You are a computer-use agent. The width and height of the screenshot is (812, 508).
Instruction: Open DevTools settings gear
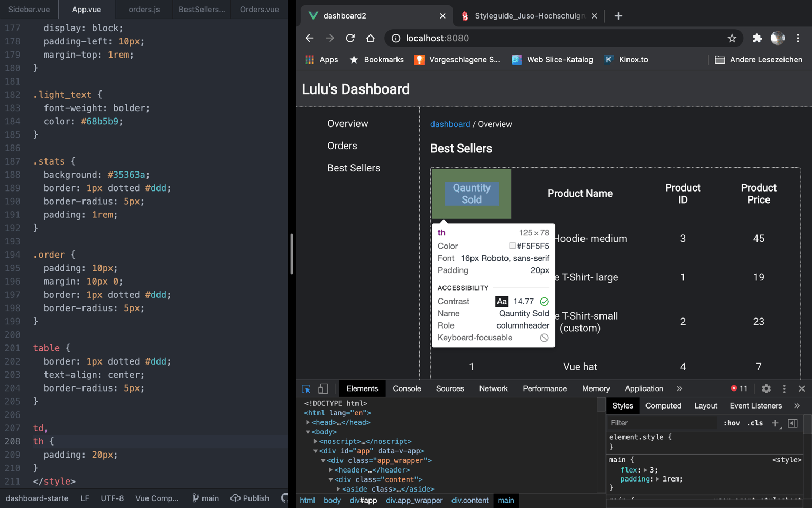click(x=766, y=389)
